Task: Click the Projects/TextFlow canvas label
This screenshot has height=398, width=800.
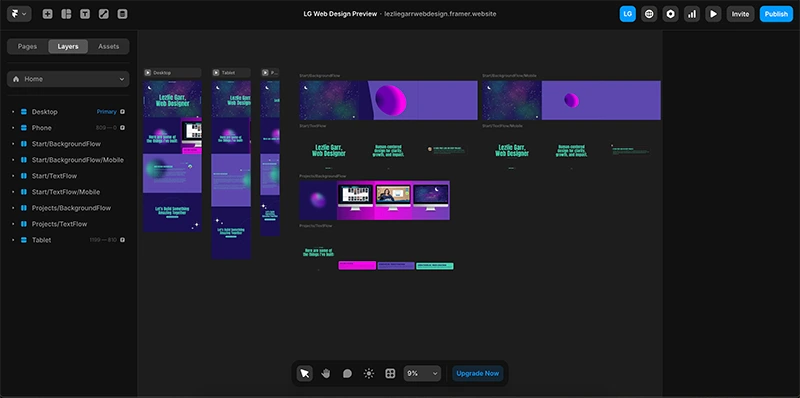Action: pos(316,226)
